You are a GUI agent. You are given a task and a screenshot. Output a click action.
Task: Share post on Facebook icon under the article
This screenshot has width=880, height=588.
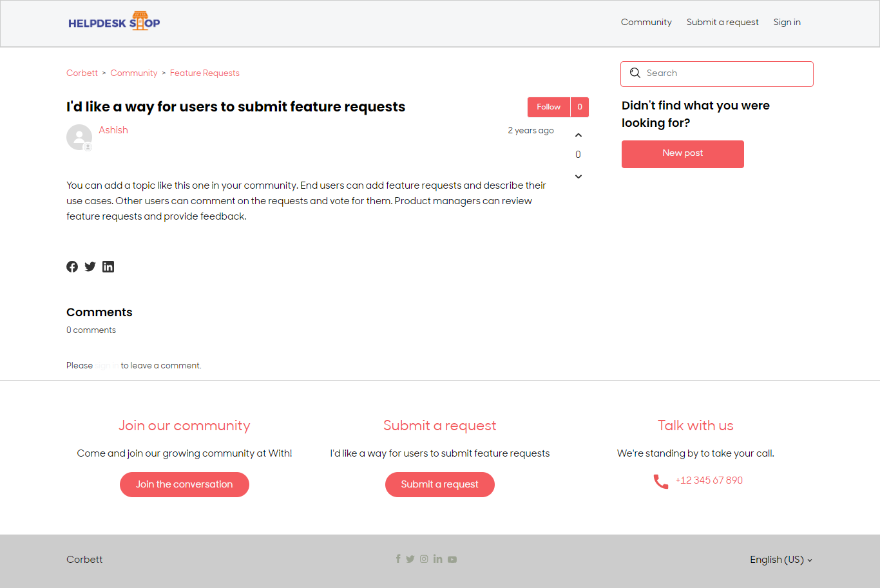pyautogui.click(x=72, y=267)
